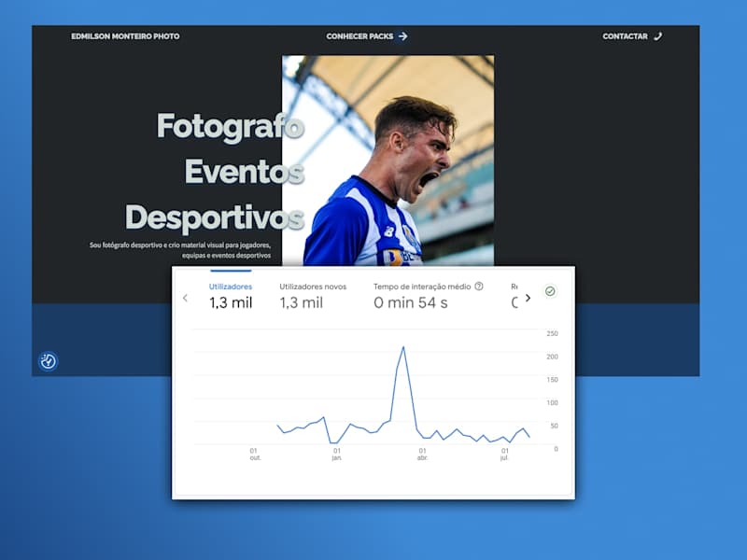Viewport: 747px width, 560px height.
Task: Click the EDMILSON MONTEIRO PHOTO site title
Action: [x=125, y=36]
